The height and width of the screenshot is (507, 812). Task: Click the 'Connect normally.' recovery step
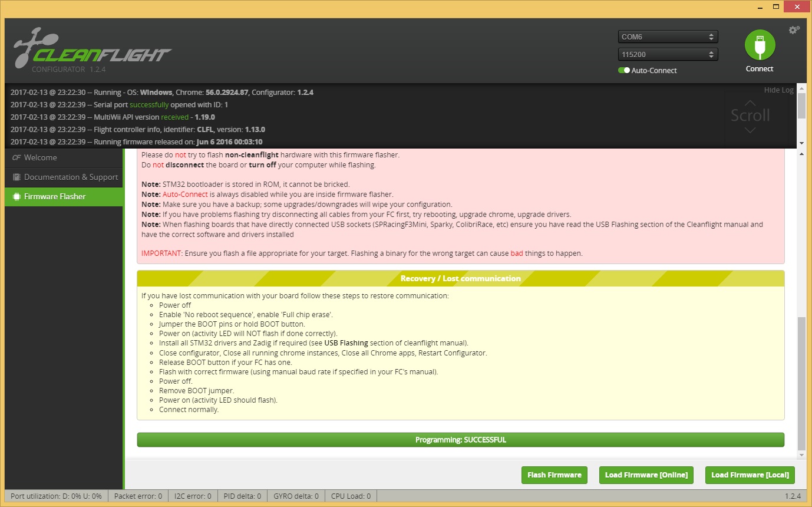point(189,410)
